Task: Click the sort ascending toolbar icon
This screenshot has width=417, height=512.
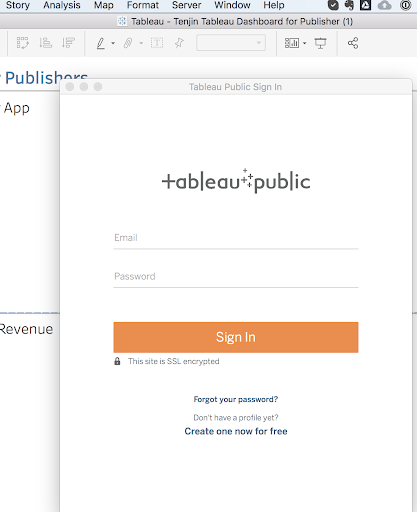Action: tap(46, 43)
